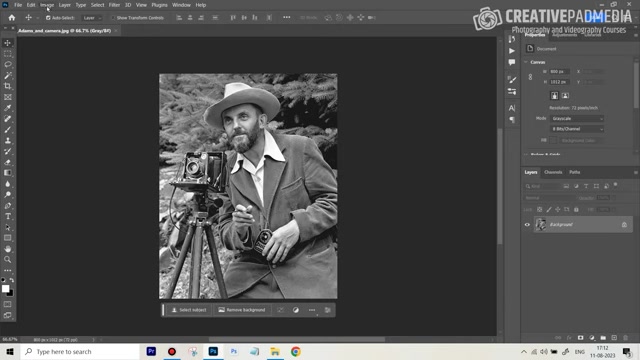Open the Actions panel play icon

pos(512,51)
